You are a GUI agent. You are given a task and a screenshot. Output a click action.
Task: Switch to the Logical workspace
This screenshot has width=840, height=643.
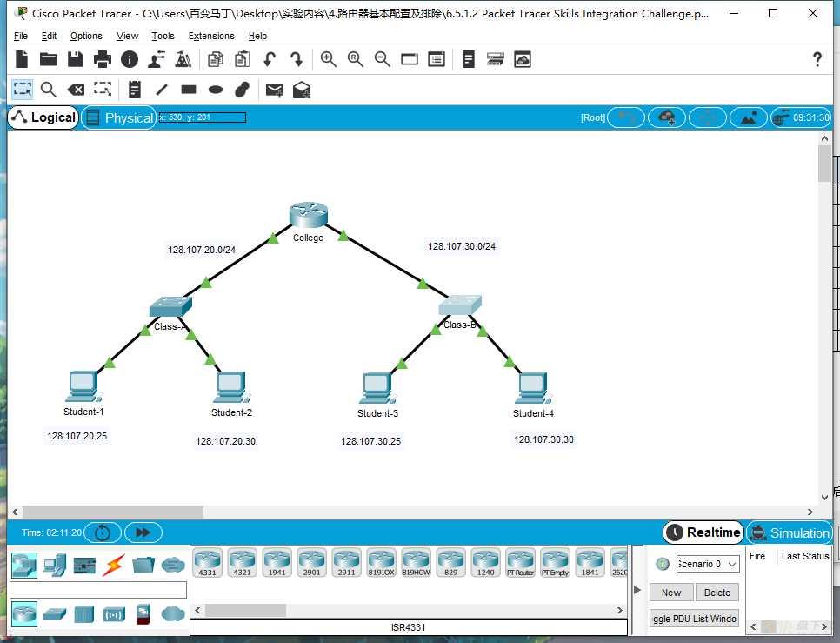click(43, 117)
